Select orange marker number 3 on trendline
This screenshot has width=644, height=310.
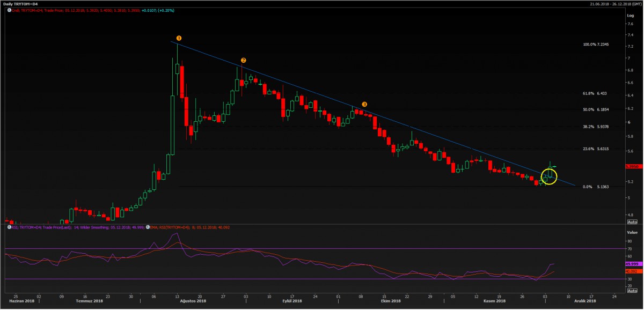point(364,104)
